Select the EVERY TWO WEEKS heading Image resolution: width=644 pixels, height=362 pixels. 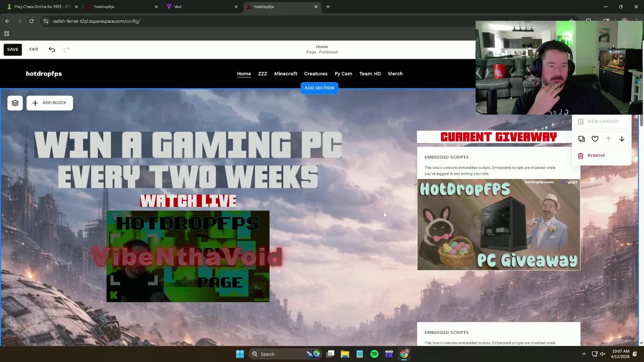[x=188, y=176]
